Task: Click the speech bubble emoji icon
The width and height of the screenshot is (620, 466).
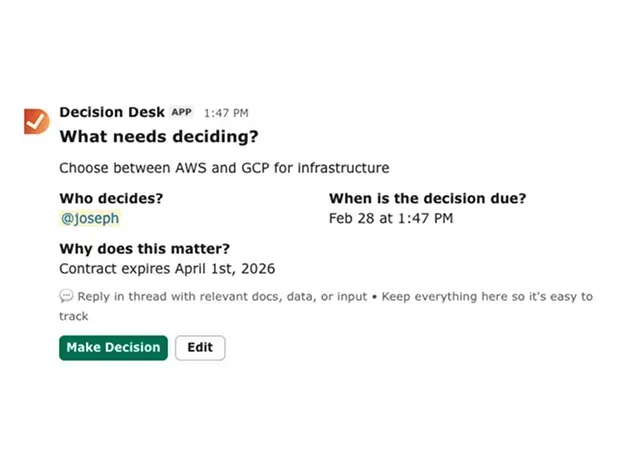Action: pos(66,296)
